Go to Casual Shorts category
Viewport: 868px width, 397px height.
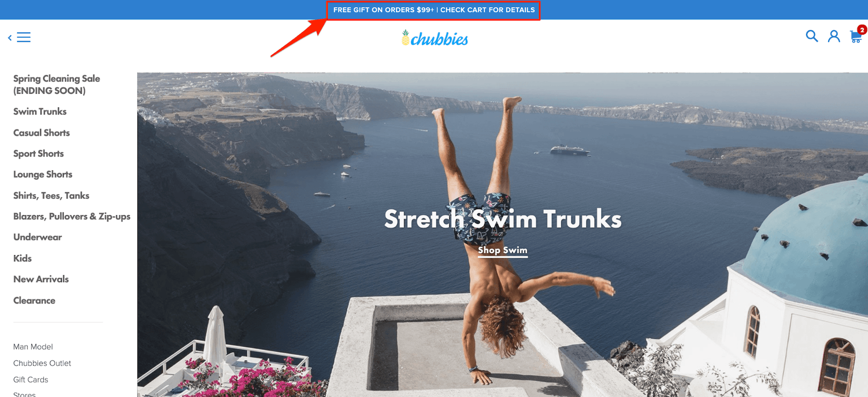41,133
